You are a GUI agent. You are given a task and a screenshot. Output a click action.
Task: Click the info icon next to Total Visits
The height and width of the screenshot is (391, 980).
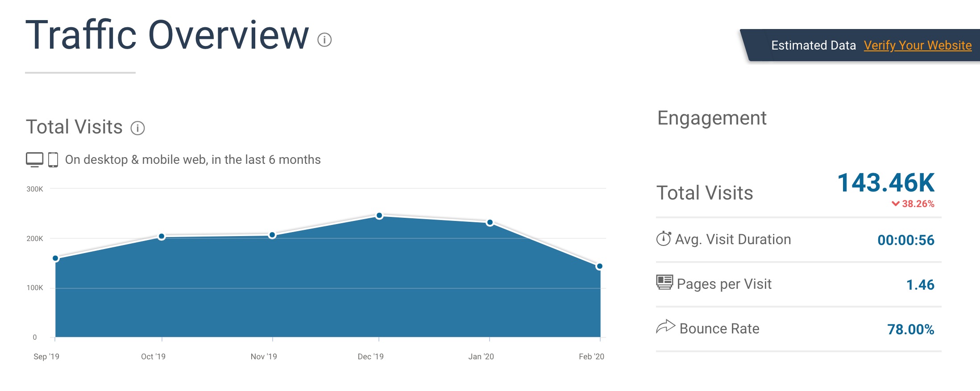[137, 128]
